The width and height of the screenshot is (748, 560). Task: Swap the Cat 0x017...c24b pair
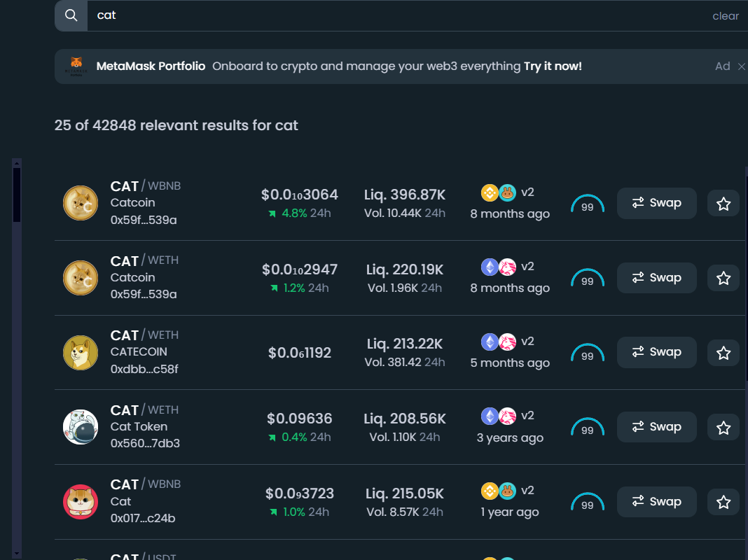pyautogui.click(x=656, y=502)
